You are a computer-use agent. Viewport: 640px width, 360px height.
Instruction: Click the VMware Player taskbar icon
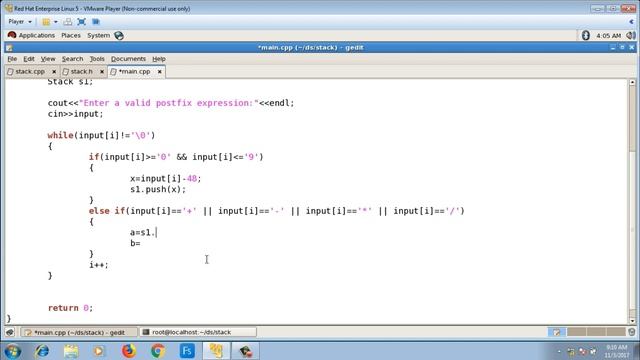coord(216,351)
